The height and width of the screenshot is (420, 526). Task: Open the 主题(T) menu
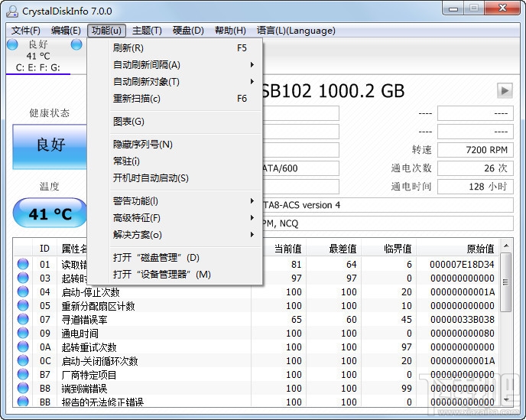click(x=147, y=31)
